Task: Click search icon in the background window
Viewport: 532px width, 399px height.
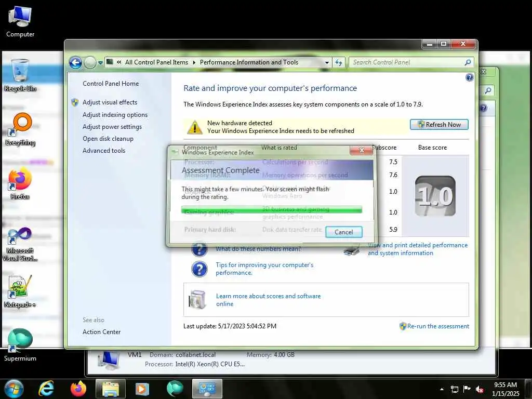Action: click(x=488, y=90)
